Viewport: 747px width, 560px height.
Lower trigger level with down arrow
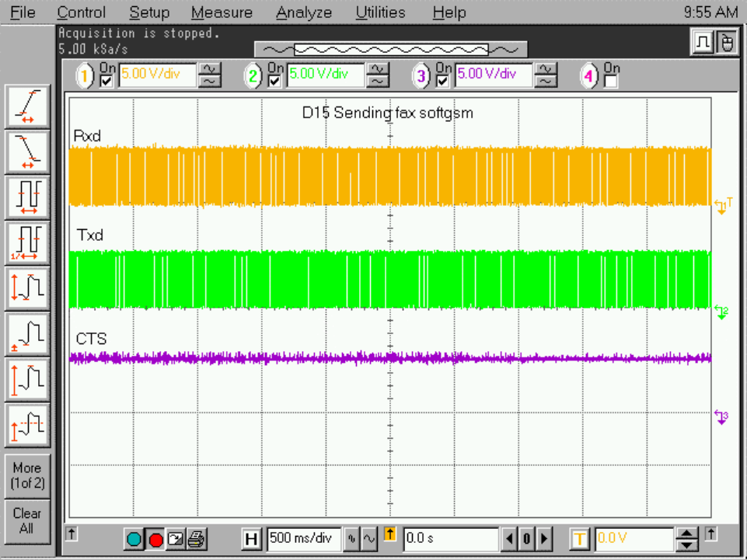click(686, 545)
